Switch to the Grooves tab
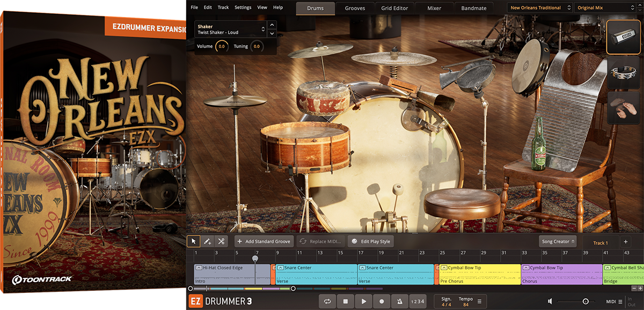644x310 pixels. click(x=355, y=8)
